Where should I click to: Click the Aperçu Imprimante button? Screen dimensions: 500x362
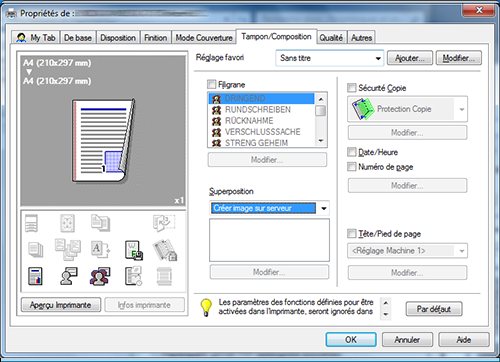(x=61, y=305)
